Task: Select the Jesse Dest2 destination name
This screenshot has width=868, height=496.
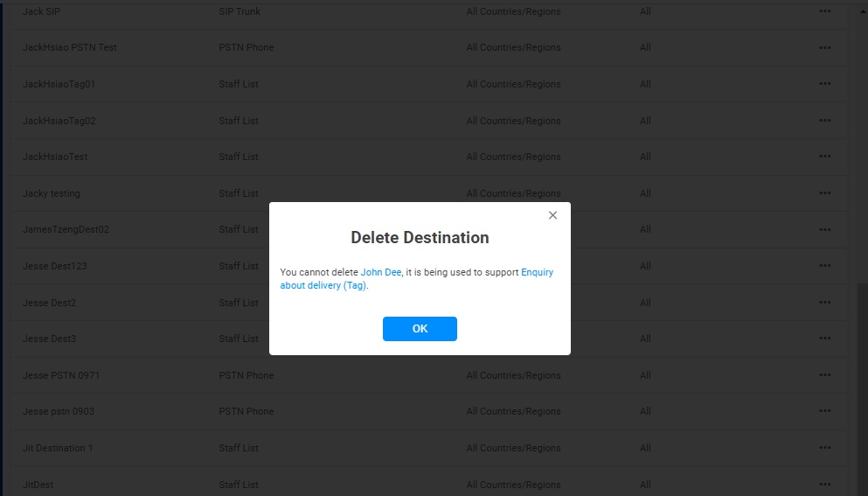Action: [49, 303]
